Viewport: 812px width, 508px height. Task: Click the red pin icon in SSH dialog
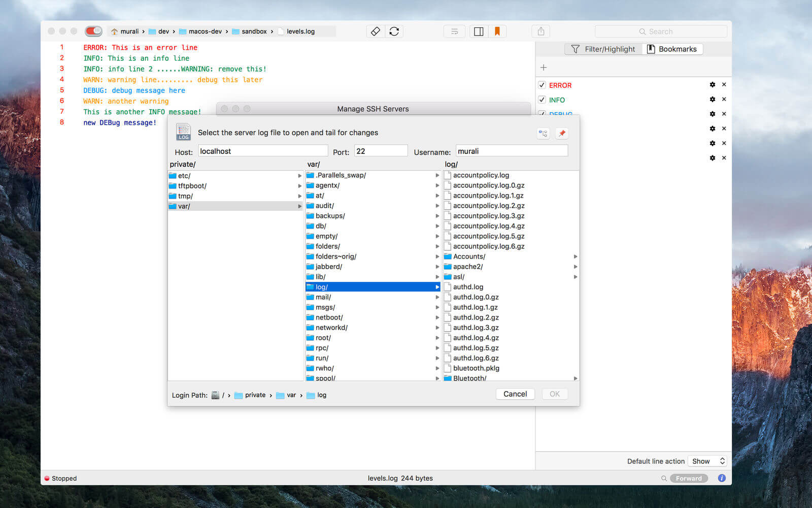(562, 134)
